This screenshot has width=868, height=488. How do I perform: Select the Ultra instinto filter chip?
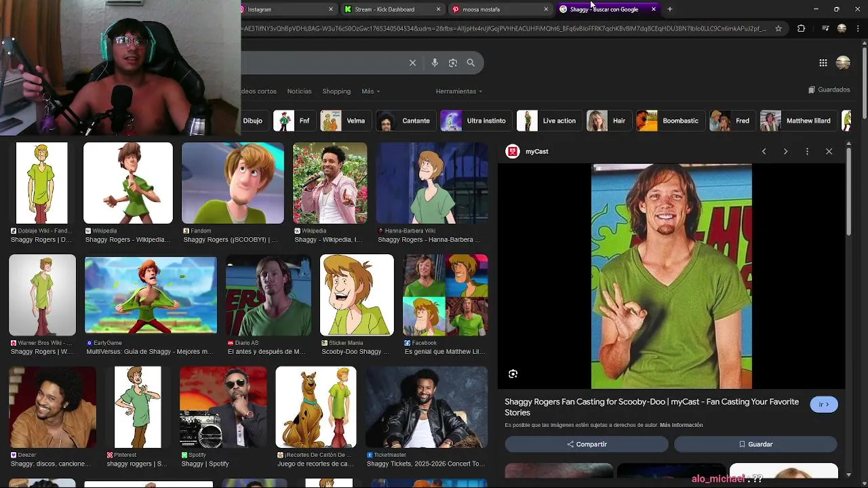(475, 121)
